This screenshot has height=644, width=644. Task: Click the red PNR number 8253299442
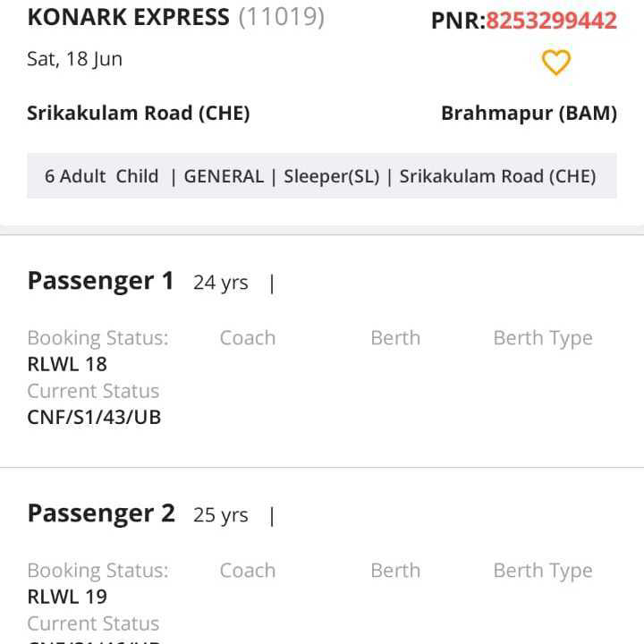[551, 21]
